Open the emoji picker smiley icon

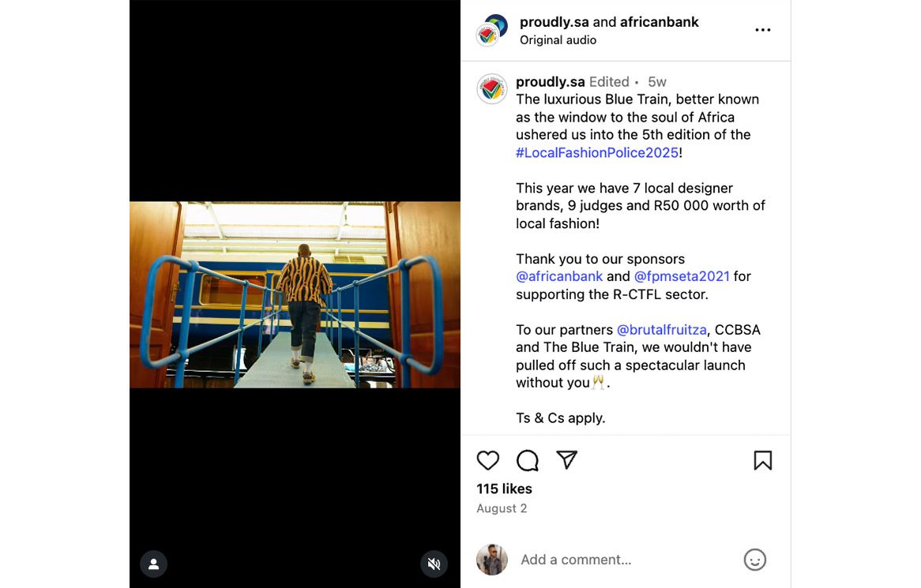tap(755, 560)
